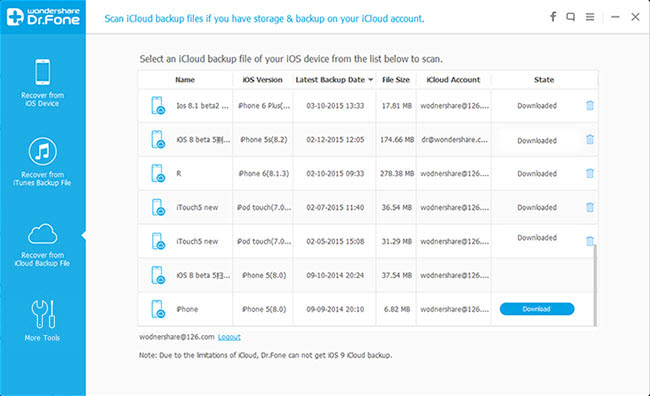Minimize the Dr.Fone window
This screenshot has width=650, height=396.
coord(615,17)
